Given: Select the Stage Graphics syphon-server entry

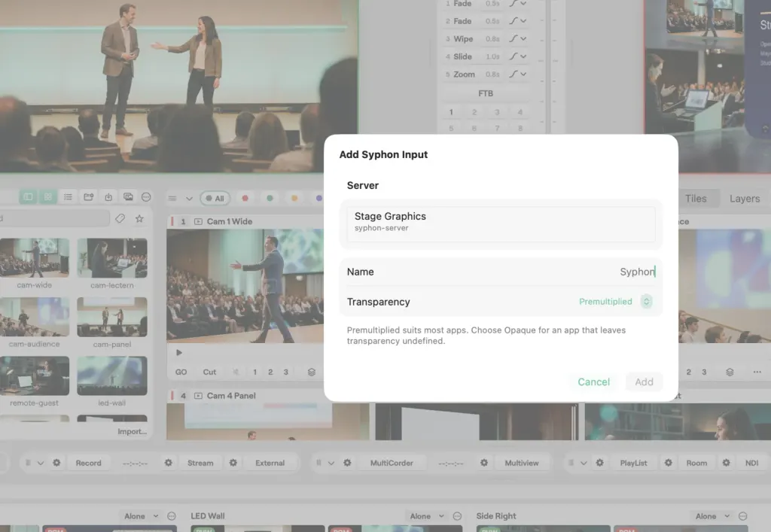Looking at the screenshot, I should tap(501, 224).
